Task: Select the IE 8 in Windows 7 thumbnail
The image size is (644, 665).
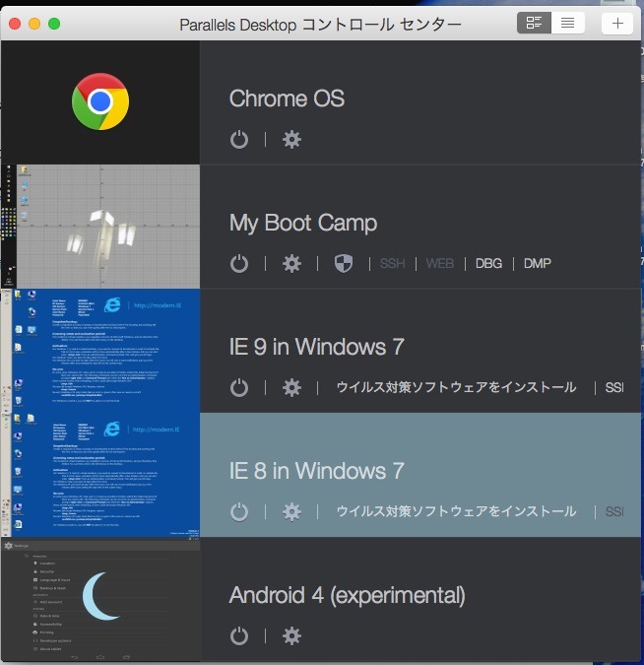Action: (x=100, y=475)
